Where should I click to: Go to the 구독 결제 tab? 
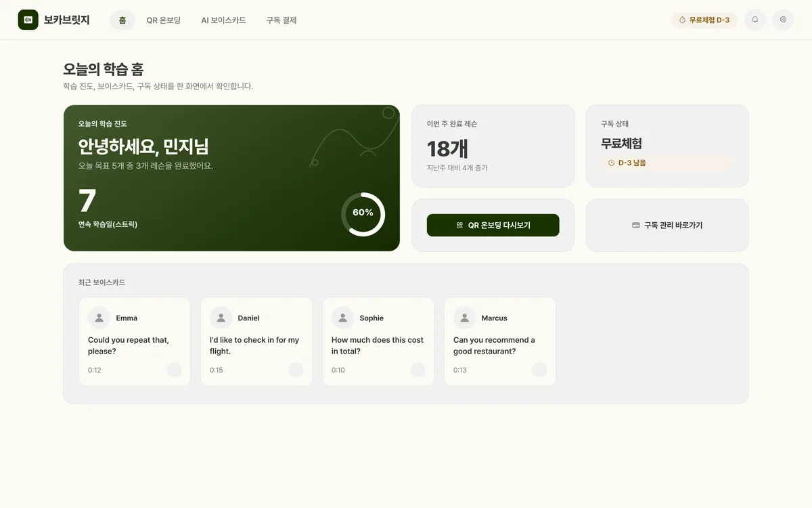click(281, 20)
